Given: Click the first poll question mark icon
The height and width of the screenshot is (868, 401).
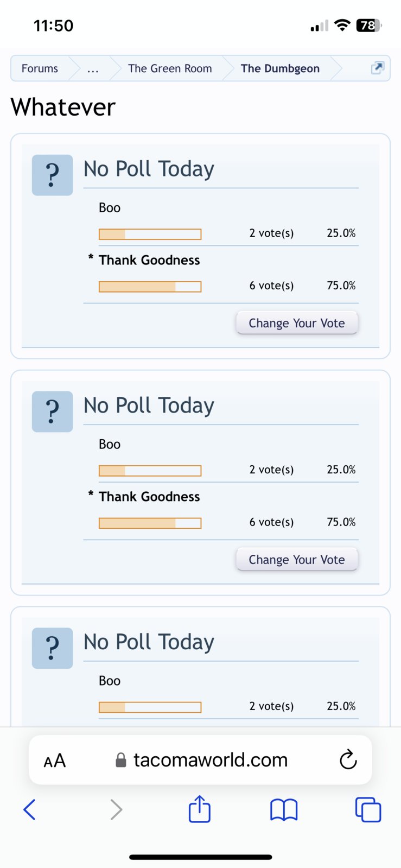Looking at the screenshot, I should pos(52,175).
